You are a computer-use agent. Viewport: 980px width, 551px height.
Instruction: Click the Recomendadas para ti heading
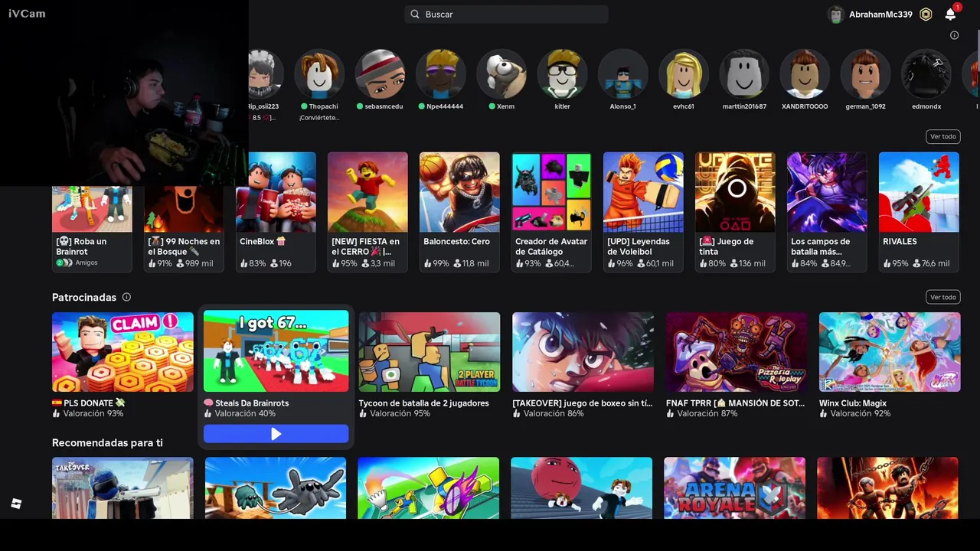[107, 442]
